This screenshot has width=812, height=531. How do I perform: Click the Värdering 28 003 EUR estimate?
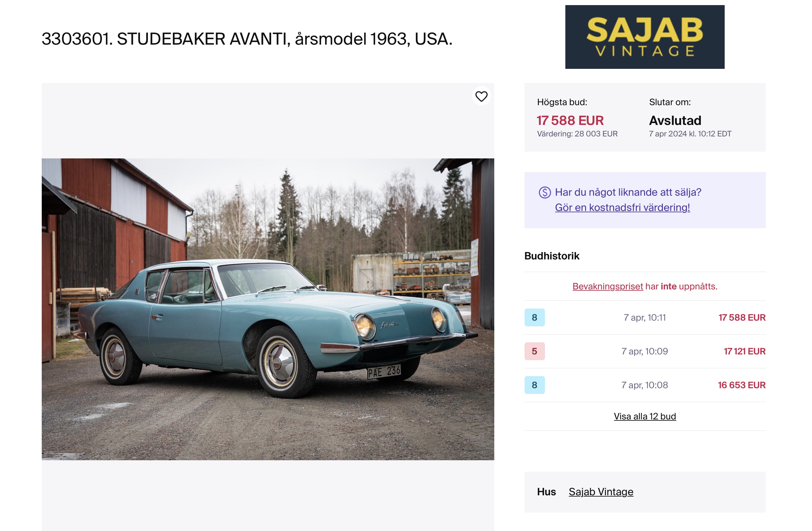coord(577,134)
